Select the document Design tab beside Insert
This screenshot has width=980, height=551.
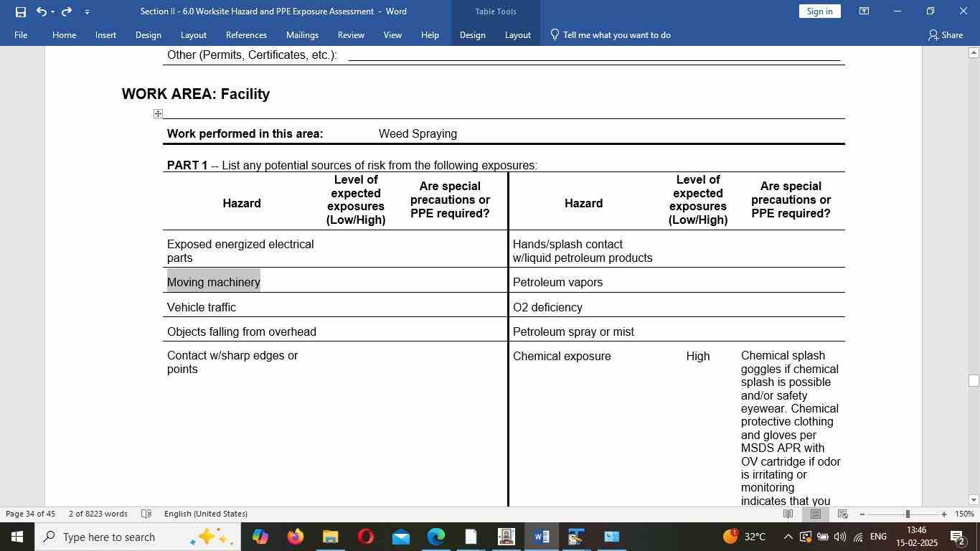[x=148, y=35]
